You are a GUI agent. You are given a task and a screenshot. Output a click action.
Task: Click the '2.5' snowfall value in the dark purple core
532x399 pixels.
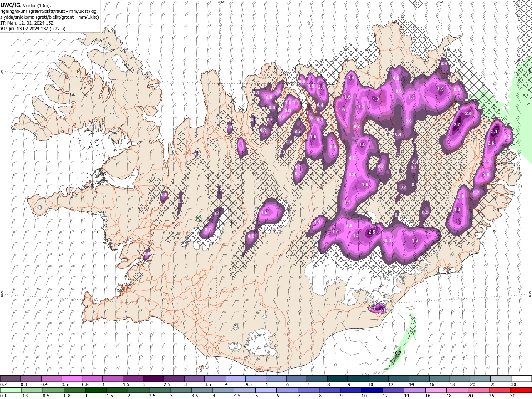[372, 232]
